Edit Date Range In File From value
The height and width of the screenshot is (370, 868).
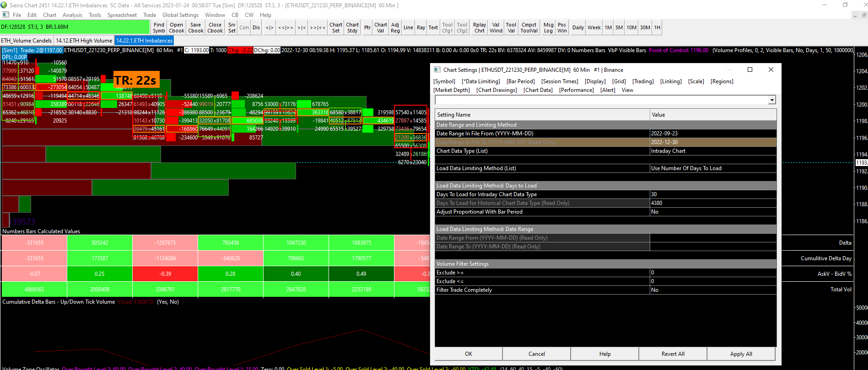(x=713, y=134)
